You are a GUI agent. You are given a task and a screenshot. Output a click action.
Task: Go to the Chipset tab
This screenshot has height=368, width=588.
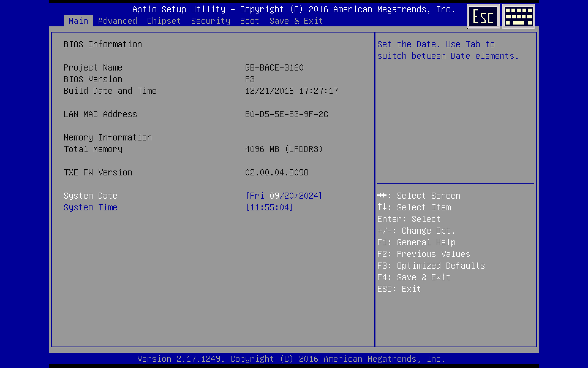[164, 21]
